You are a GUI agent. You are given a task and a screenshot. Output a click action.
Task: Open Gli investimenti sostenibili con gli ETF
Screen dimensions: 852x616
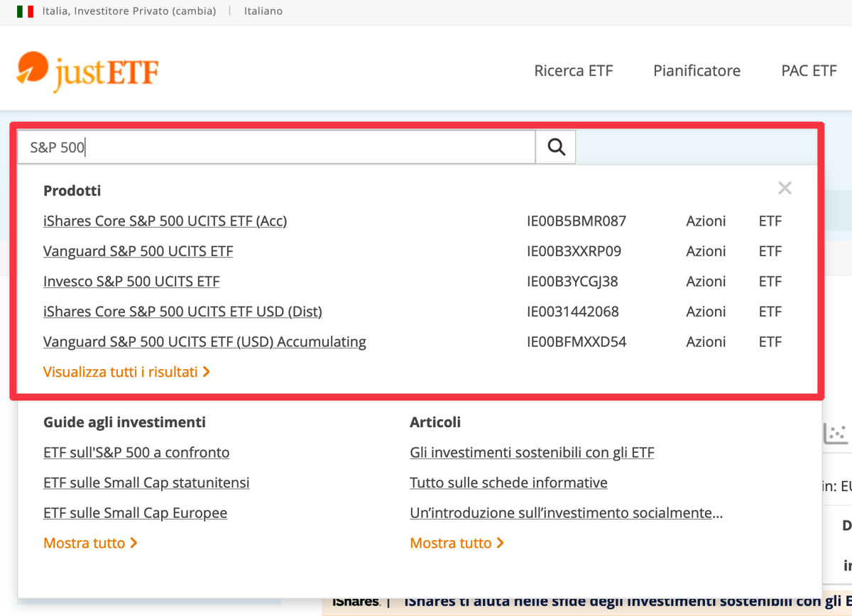click(532, 452)
